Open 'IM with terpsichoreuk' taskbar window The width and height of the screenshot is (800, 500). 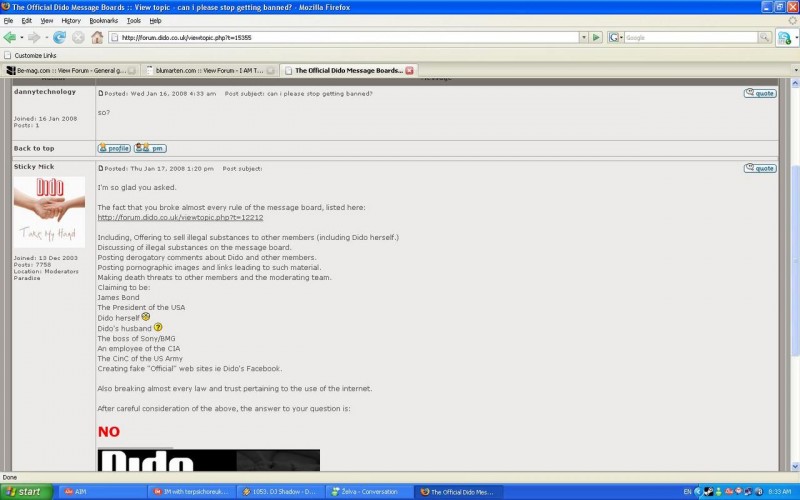click(x=193, y=492)
